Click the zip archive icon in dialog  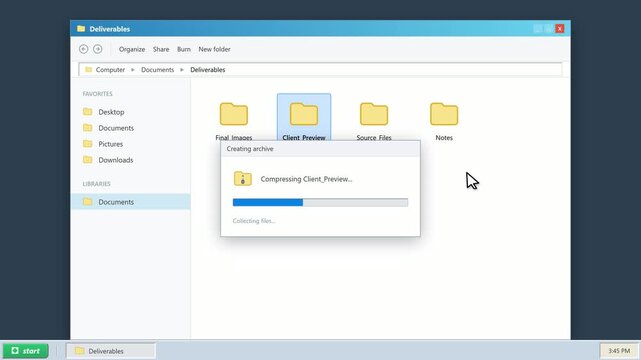[242, 179]
